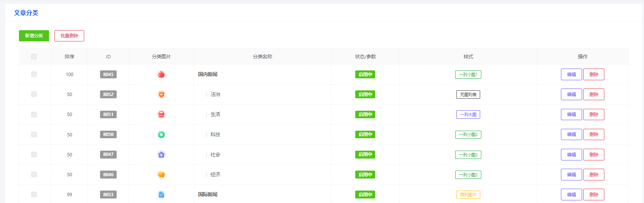This screenshot has width=644, height=203.
Task: Check the checkbox for row ID 8045
Action: point(34,75)
